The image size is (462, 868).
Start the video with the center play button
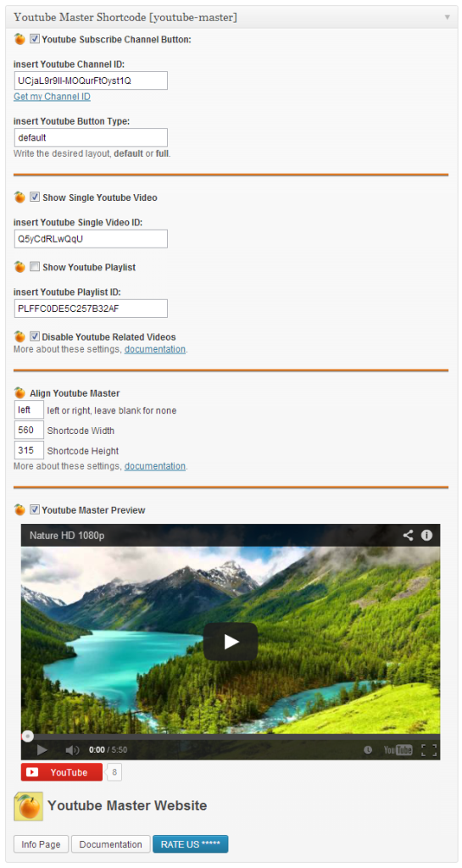[x=231, y=642]
